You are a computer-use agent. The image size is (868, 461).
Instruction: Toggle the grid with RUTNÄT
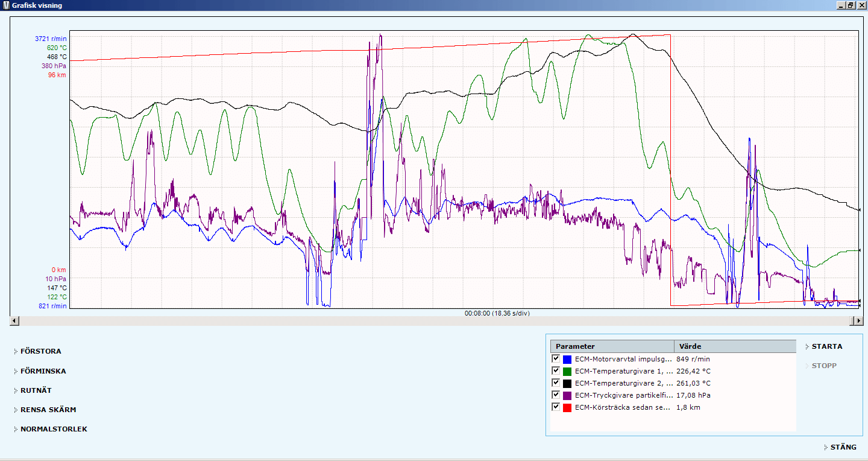point(36,390)
